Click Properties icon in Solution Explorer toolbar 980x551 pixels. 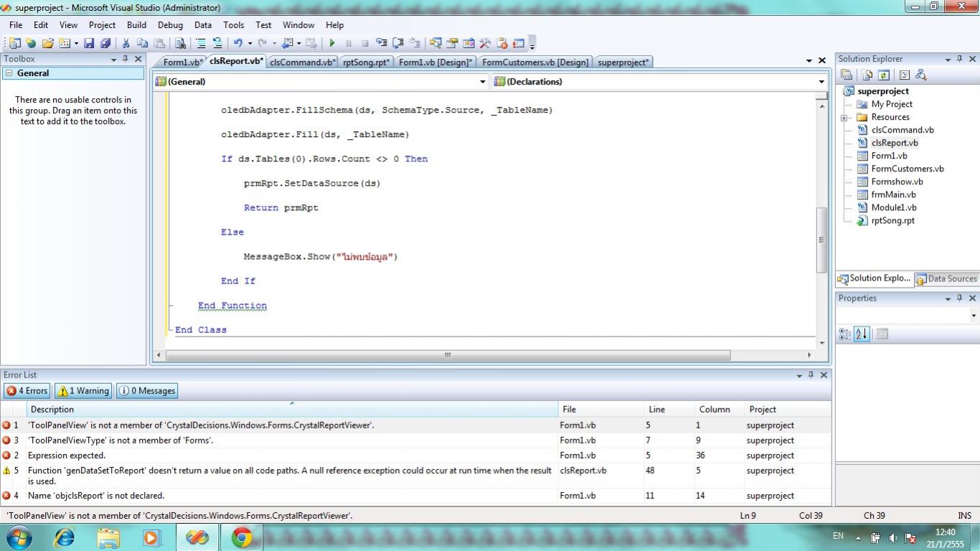(x=847, y=75)
